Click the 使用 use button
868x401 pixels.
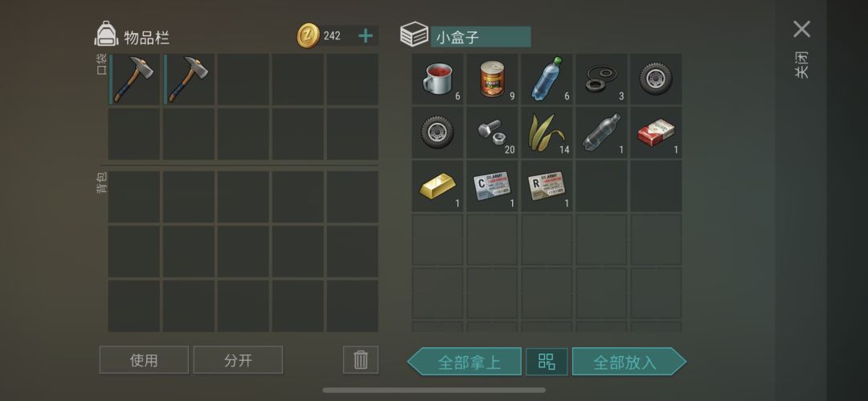(x=144, y=360)
